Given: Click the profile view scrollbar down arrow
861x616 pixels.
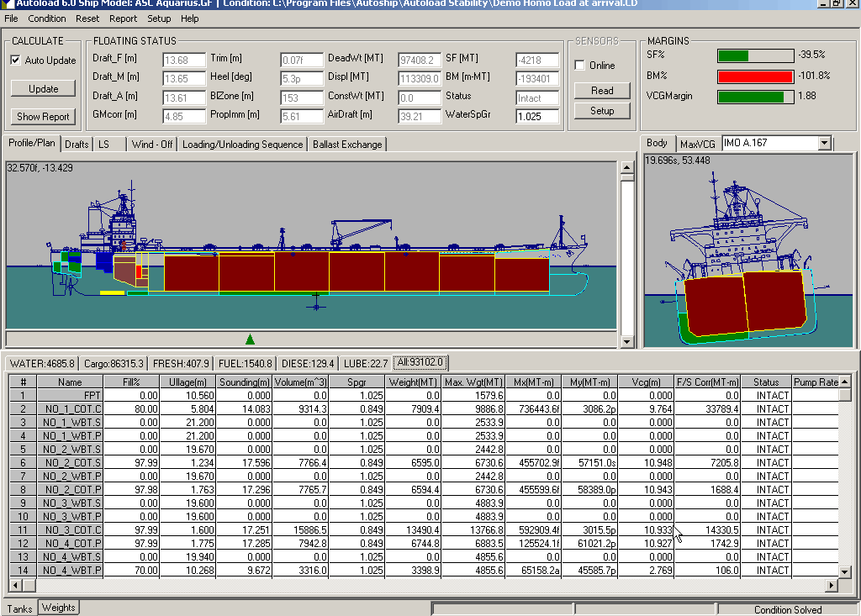Looking at the screenshot, I should [626, 341].
